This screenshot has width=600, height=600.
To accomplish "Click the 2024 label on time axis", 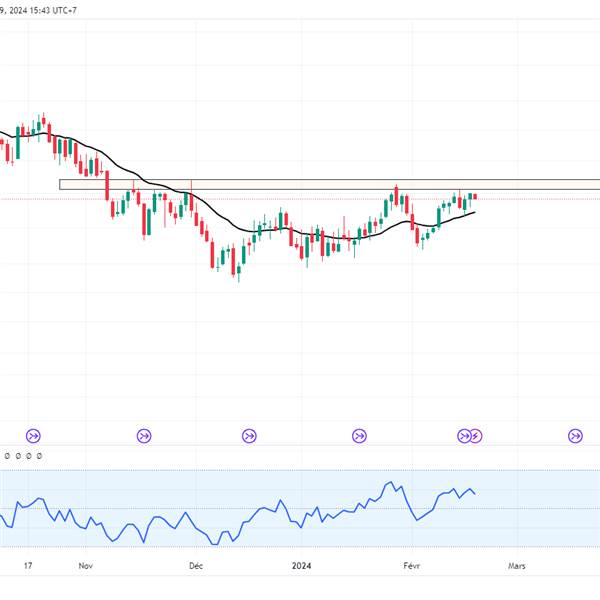I will click(302, 566).
